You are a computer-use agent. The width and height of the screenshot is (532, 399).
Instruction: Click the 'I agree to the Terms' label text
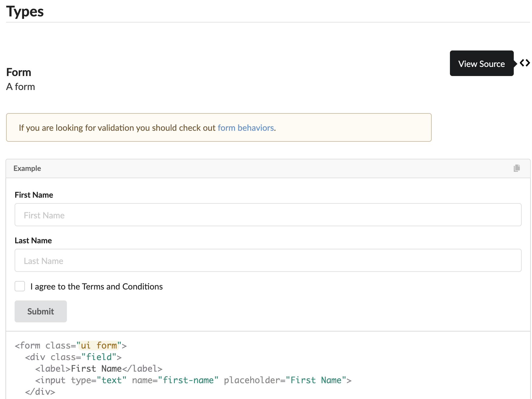pos(96,286)
